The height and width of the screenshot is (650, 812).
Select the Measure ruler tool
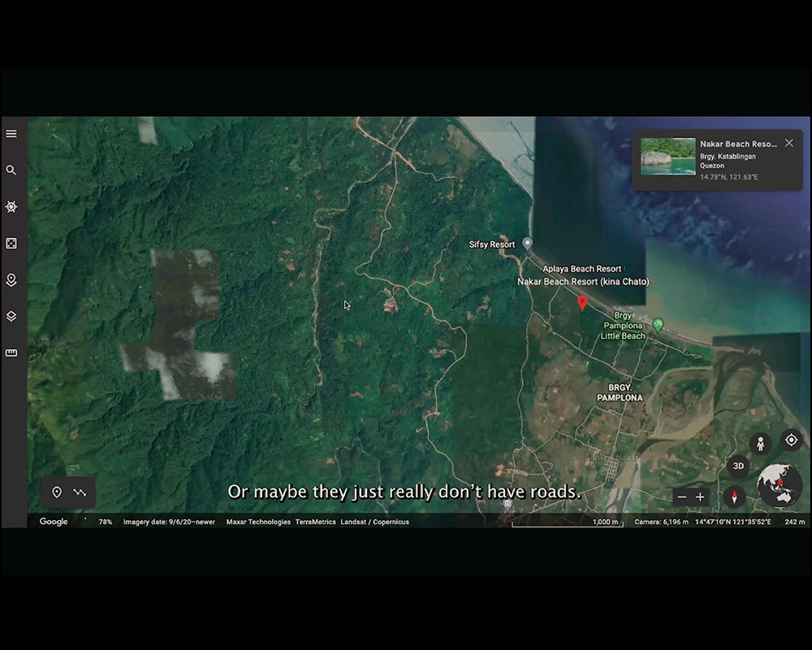click(11, 353)
